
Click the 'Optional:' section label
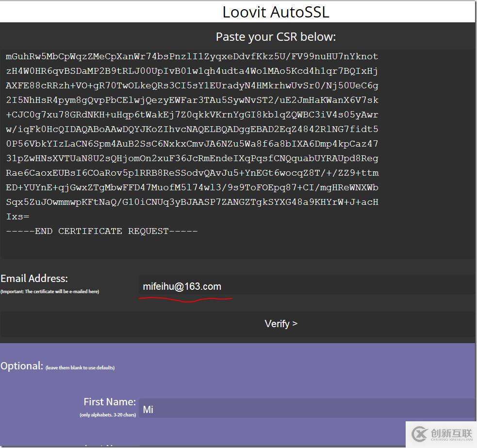pyautogui.click(x=22, y=366)
